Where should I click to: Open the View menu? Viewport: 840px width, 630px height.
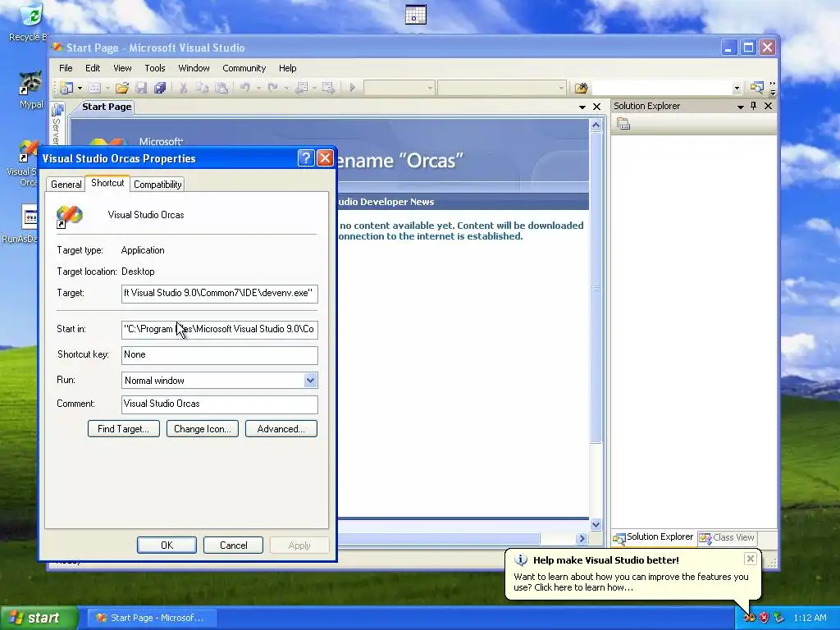tap(122, 68)
